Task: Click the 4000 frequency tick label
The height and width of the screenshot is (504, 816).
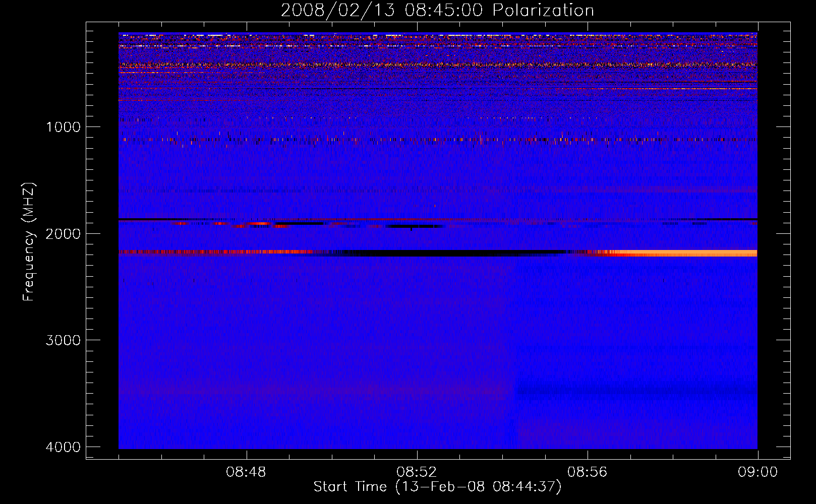Action: (63, 447)
